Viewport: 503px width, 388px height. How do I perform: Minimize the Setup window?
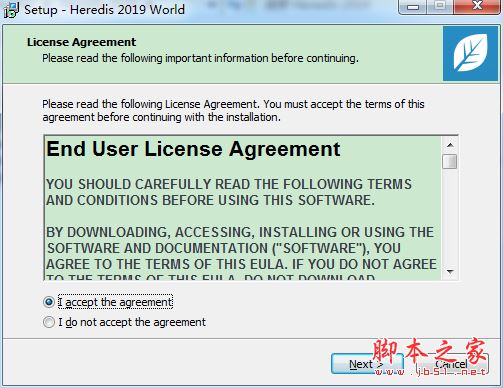tap(413, 7)
